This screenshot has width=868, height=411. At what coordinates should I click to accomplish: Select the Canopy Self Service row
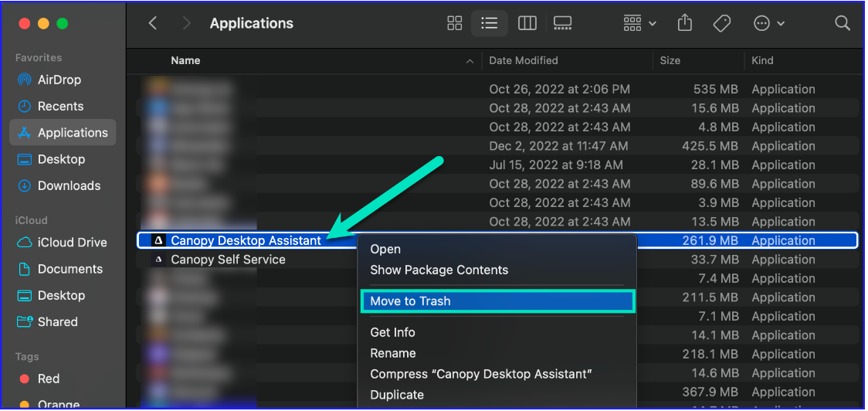[497, 260]
